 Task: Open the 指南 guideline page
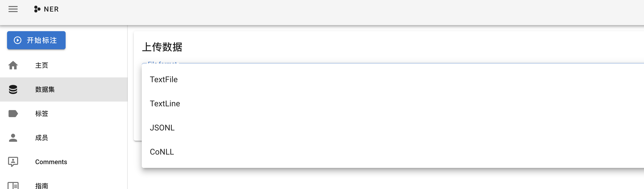click(42, 186)
